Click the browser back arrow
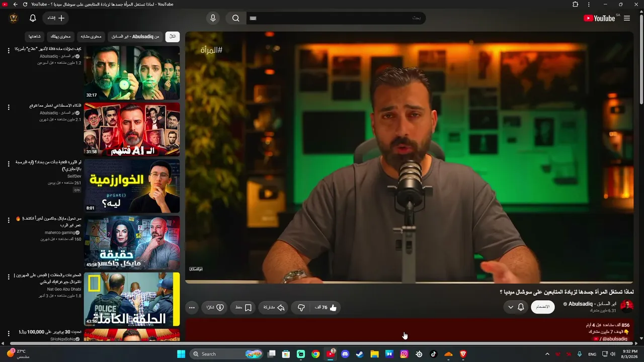The width and height of the screenshot is (644, 362). coord(15,5)
